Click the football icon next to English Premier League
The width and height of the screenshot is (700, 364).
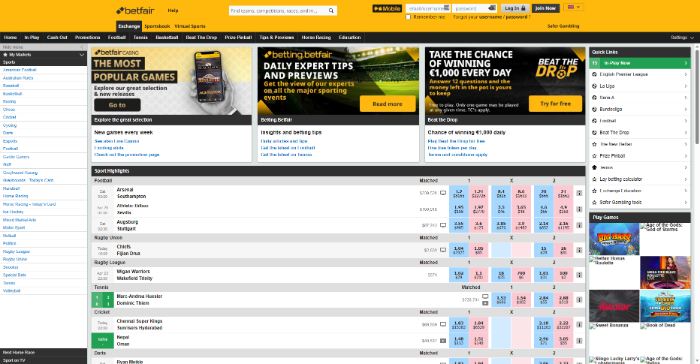click(x=594, y=74)
